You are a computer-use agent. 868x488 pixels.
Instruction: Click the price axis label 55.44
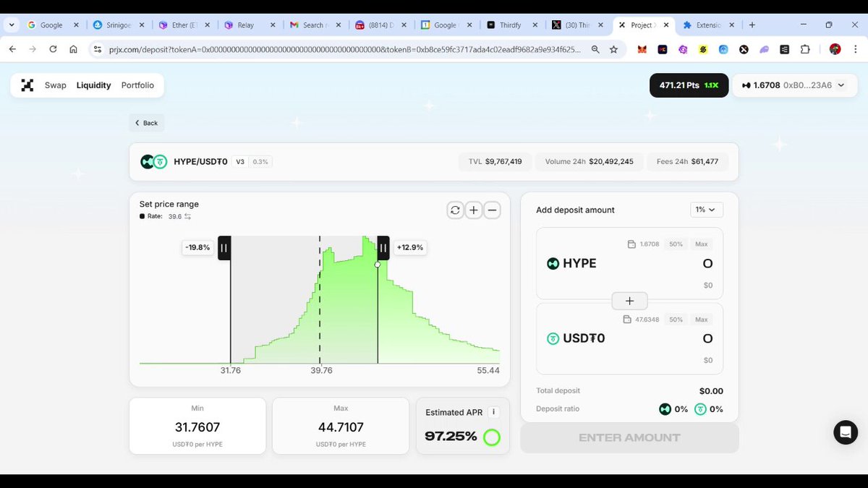(x=488, y=370)
